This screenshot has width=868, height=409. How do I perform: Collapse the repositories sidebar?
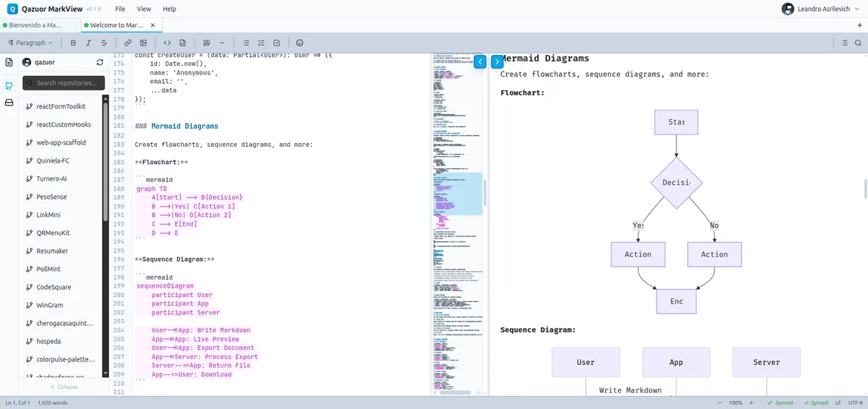pyautogui.click(x=64, y=387)
